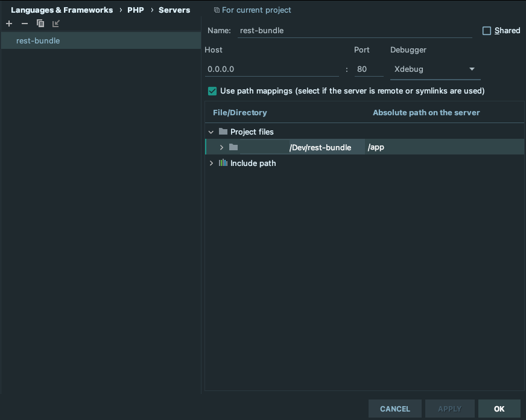Click the 'For current project' label

click(256, 10)
